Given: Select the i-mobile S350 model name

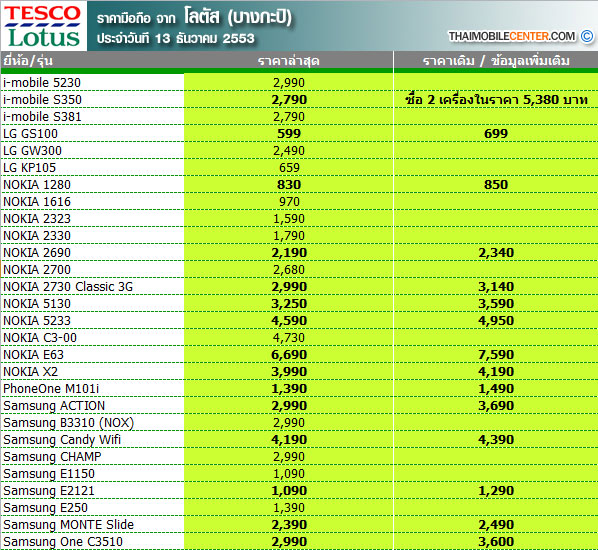Looking at the screenshot, I should coord(42,100).
